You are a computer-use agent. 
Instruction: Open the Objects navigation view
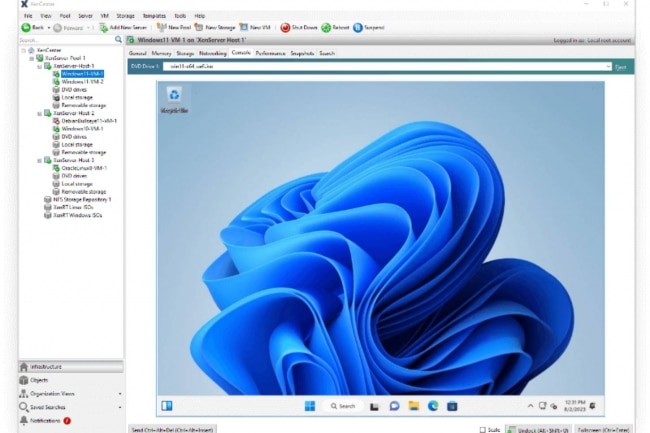point(39,380)
